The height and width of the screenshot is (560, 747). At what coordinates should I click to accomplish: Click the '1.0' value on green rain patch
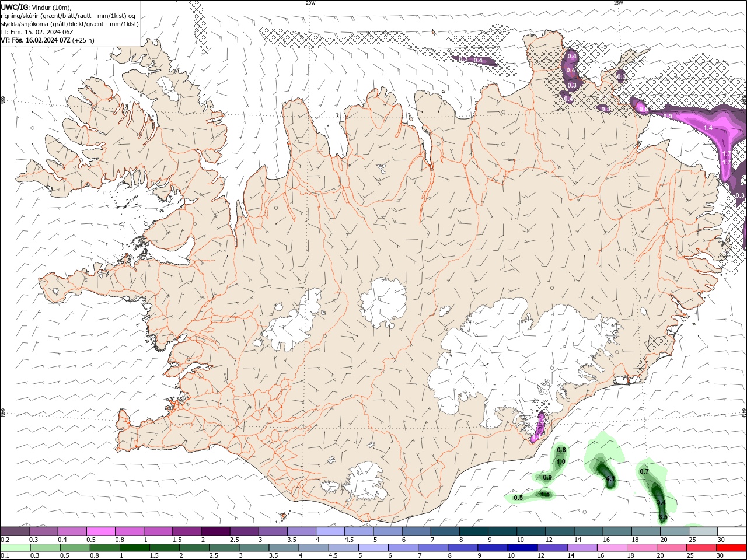click(x=561, y=462)
